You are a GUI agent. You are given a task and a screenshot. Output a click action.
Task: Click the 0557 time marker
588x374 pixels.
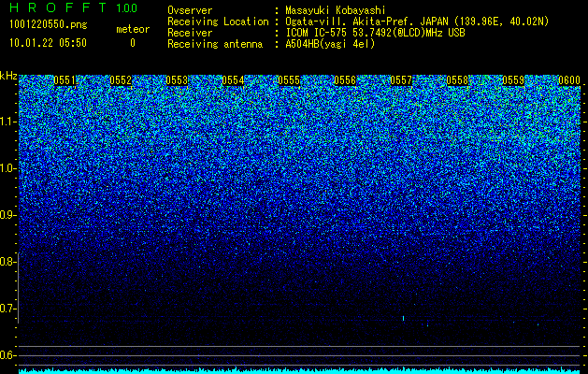(x=401, y=80)
